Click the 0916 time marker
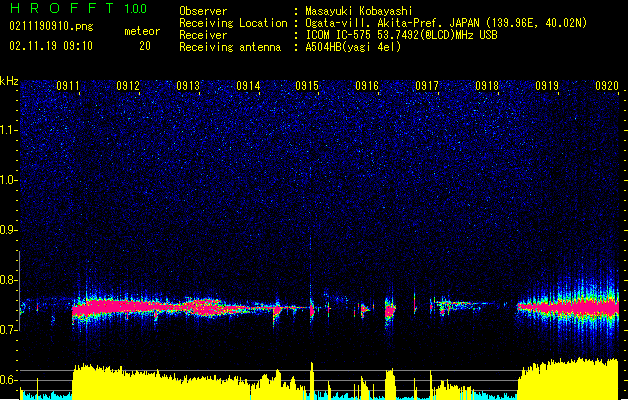The image size is (629, 400). [x=367, y=86]
